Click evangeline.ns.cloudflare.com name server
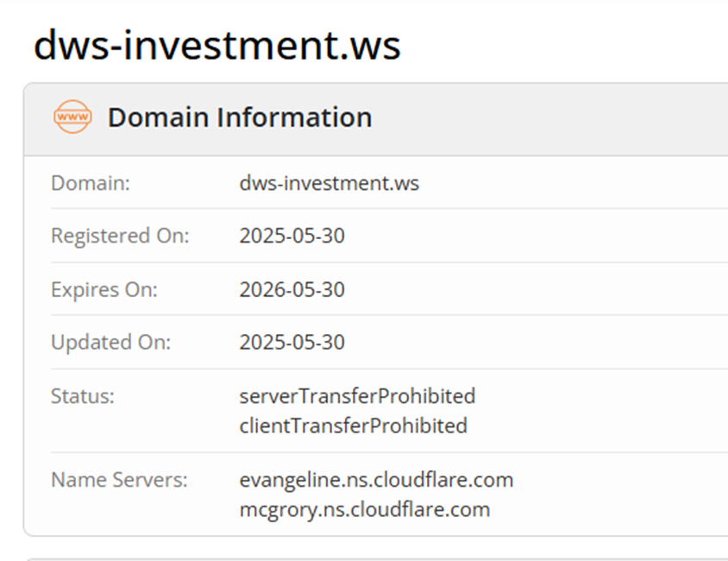The image size is (728, 561). coord(376,480)
